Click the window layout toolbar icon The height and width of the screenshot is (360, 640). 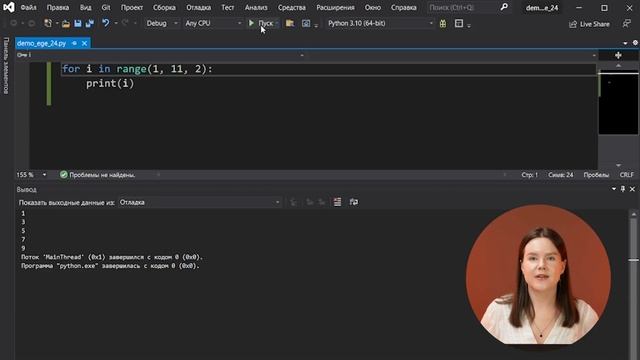(459, 24)
